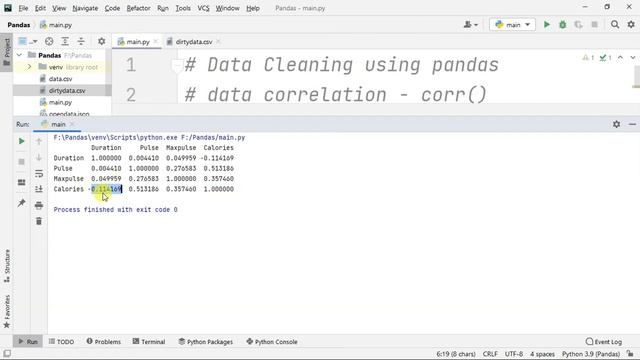Open the VCS menu
This screenshot has height=360, width=640.
[203, 8]
